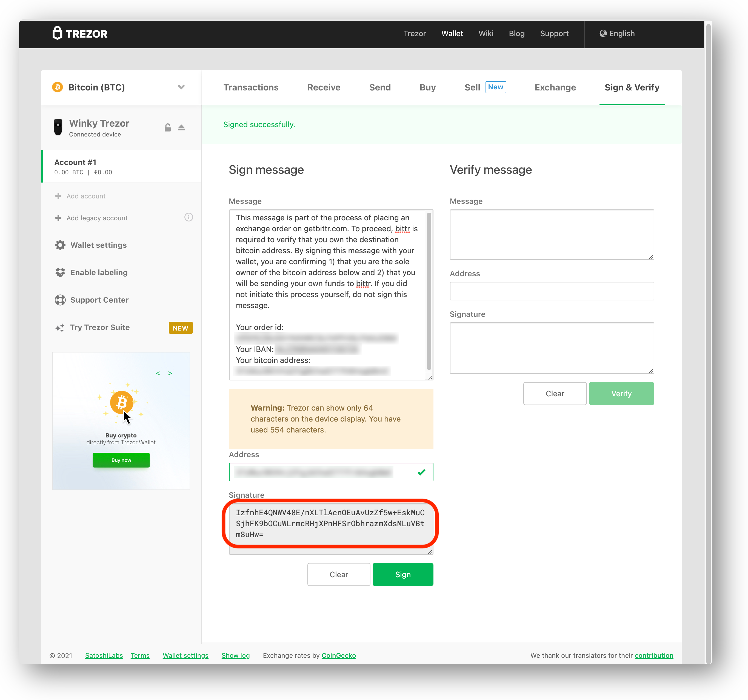Open Wallet settings footer link
Viewport: 748px width, 700px height.
(x=185, y=655)
